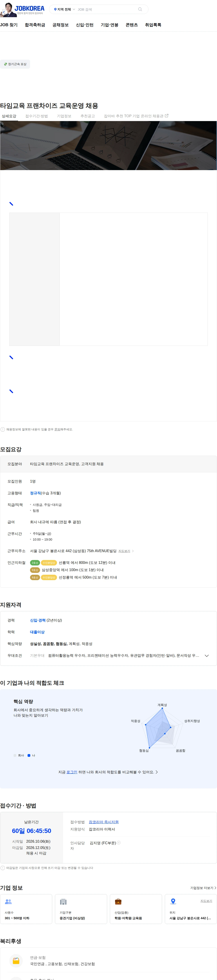Click the small icon after 김지영 (FC부문)
The height and width of the screenshot is (980, 217).
pyautogui.click(x=119, y=843)
